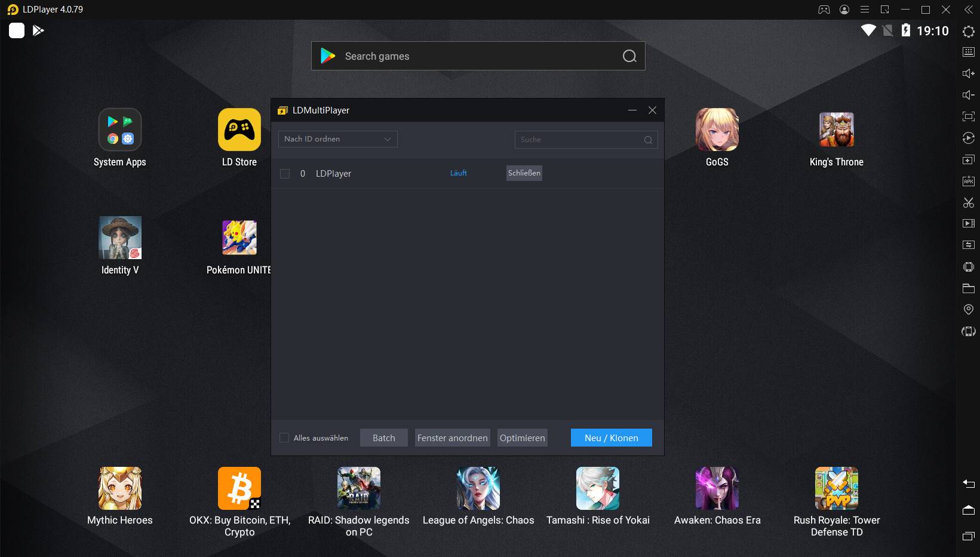Launch the LD Store app
This screenshot has height=557, width=980.
pos(239,137)
